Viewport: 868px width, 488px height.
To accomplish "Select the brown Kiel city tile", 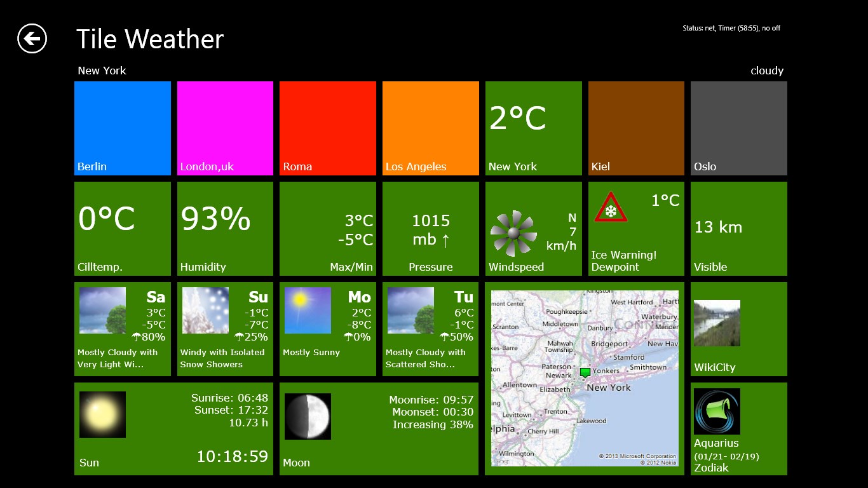I will [636, 128].
